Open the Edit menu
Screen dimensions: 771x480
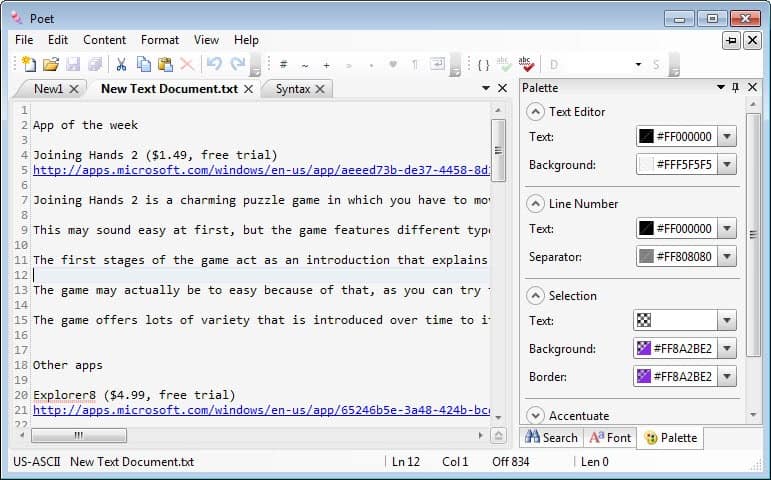coord(58,40)
